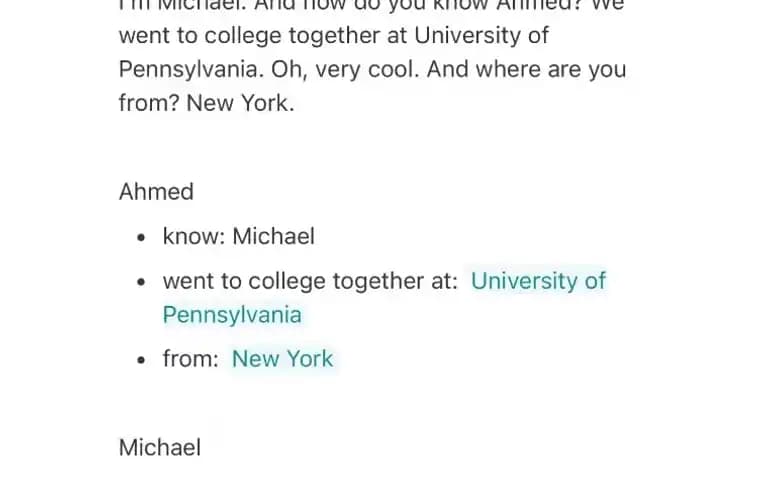Click the cut-off top transcript line mentioning Ahmed
768x480 pixels.
click(x=371, y=6)
